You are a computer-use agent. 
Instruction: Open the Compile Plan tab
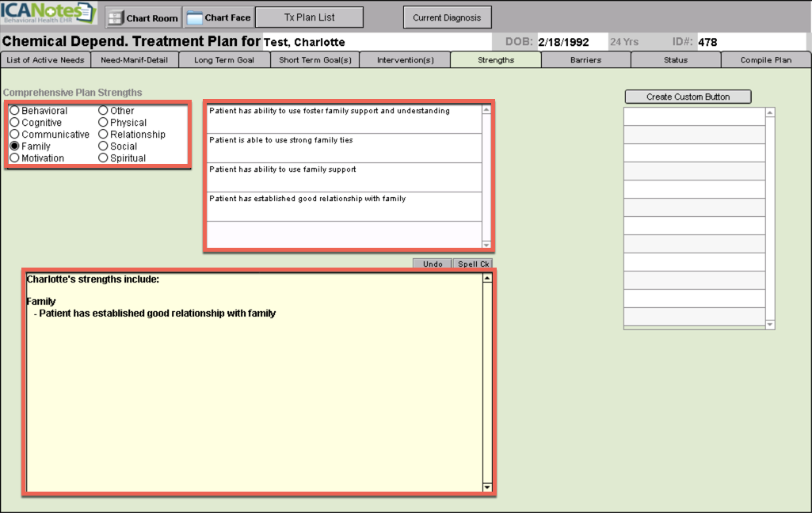tap(765, 60)
